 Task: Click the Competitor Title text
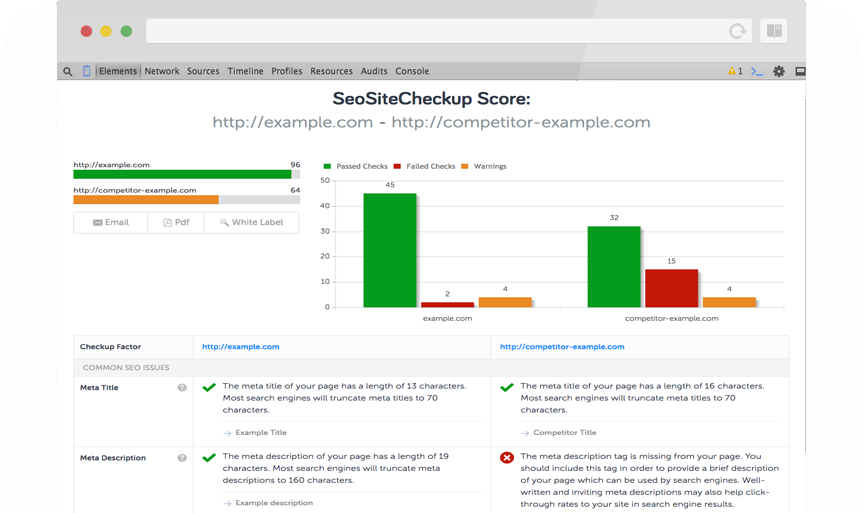click(565, 433)
